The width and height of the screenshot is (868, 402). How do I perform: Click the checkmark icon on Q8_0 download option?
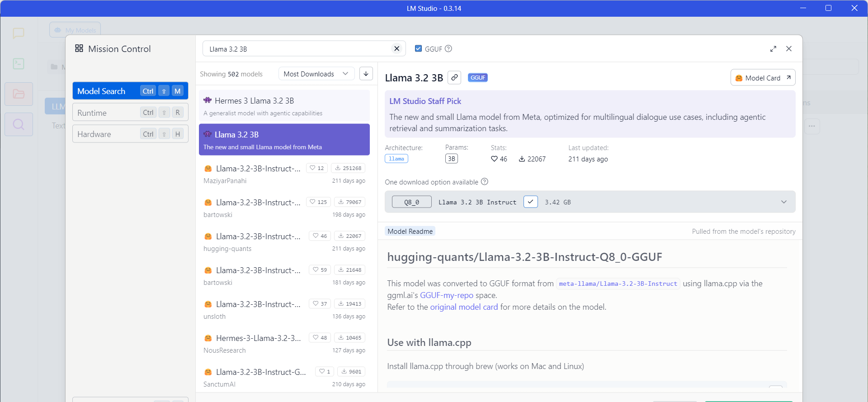tap(531, 202)
